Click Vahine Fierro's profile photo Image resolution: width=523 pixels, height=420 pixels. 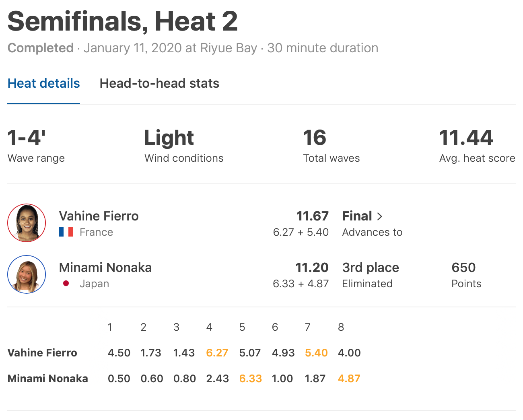(x=27, y=223)
